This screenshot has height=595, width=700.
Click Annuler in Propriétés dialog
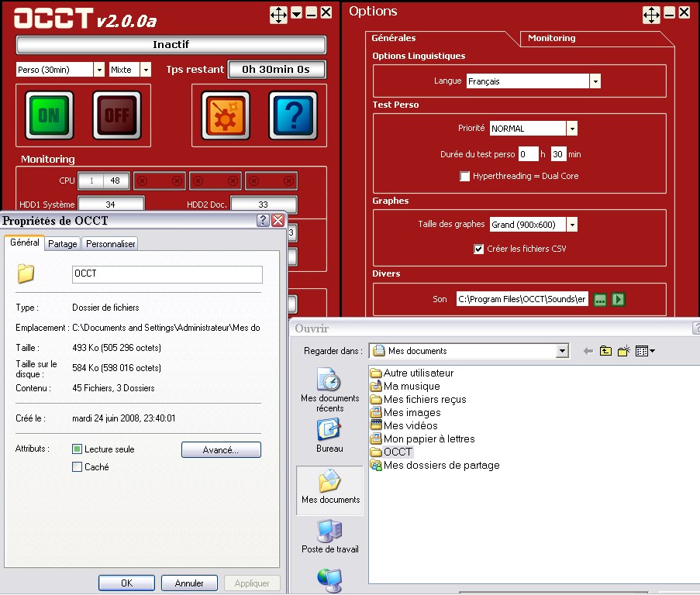coord(189,583)
